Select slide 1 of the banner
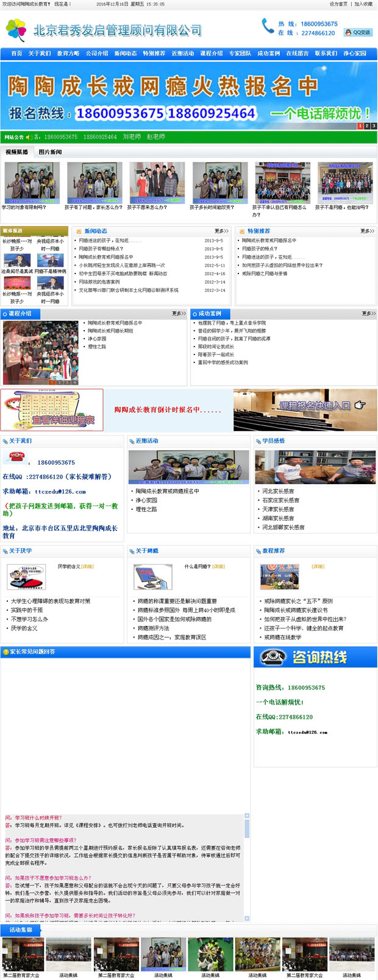 coord(360,126)
